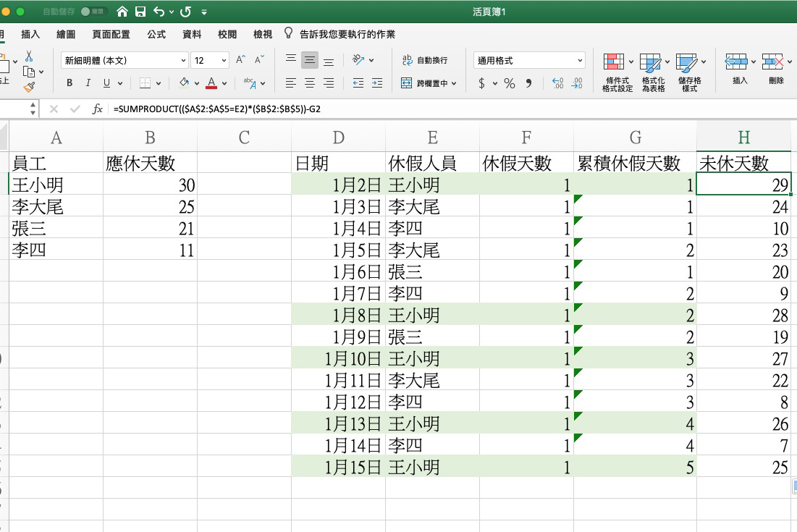This screenshot has height=532, width=797.
Task: Select the Format Painter tool
Action: point(30,85)
